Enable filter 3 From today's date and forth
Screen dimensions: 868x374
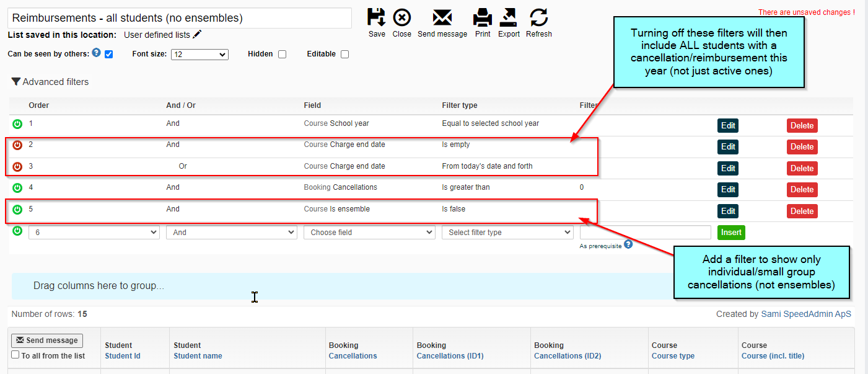(x=17, y=167)
